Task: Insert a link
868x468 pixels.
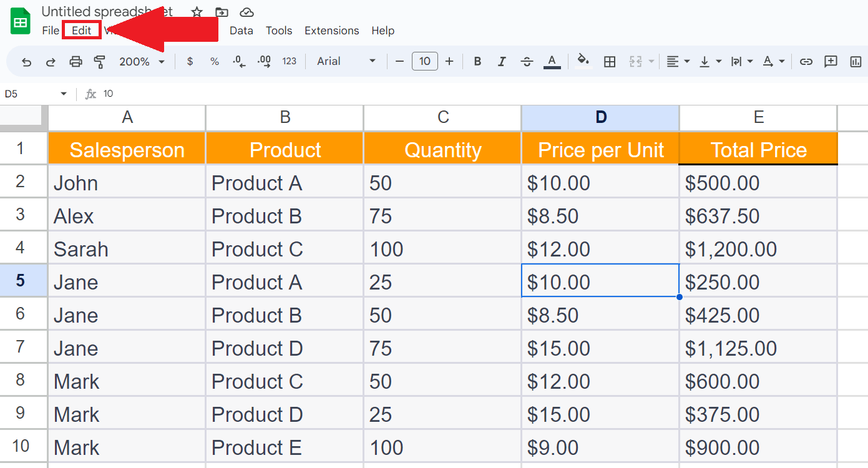Action: 806,61
